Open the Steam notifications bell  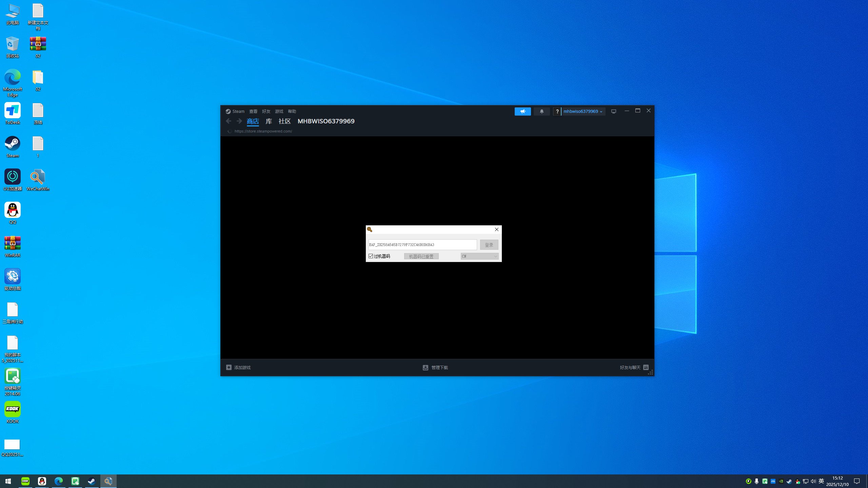click(x=541, y=111)
